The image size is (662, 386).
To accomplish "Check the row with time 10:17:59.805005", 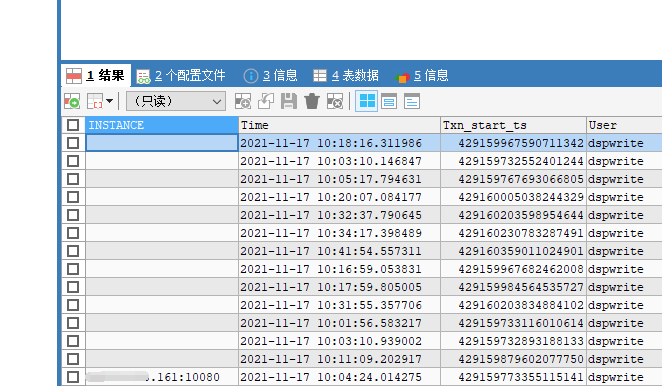I will pyautogui.click(x=73, y=287).
